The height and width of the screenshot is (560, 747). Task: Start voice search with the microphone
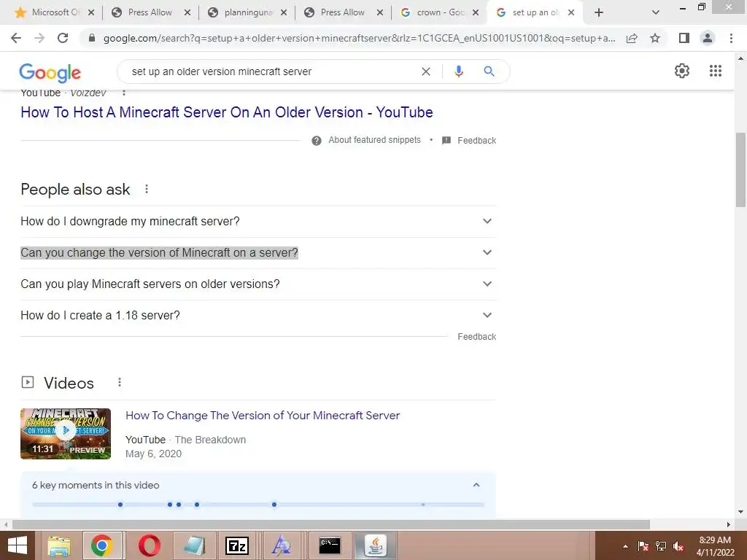click(x=458, y=71)
